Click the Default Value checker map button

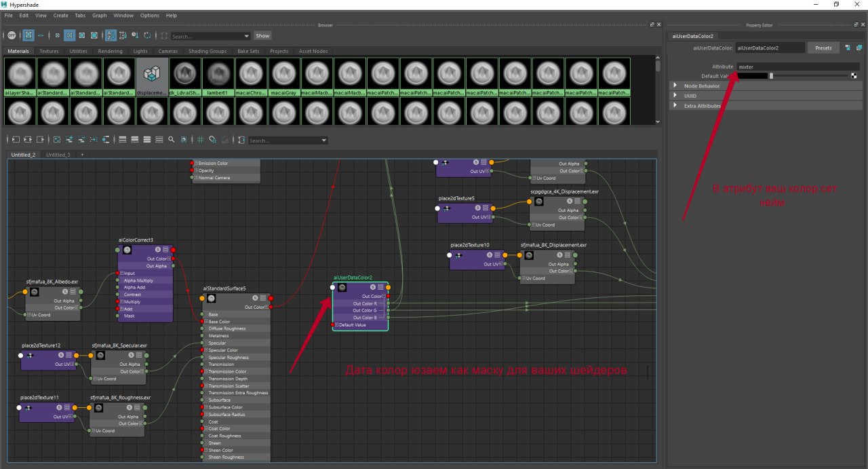click(854, 76)
